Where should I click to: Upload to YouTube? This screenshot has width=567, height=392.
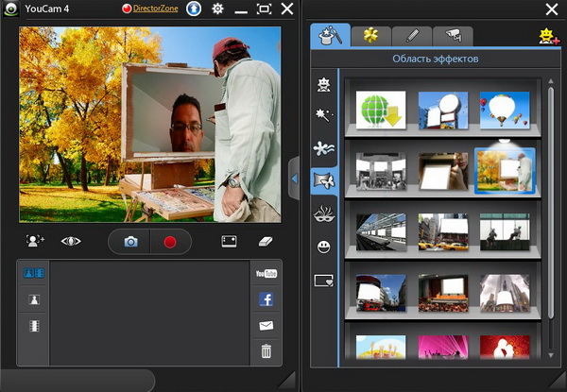(x=266, y=274)
